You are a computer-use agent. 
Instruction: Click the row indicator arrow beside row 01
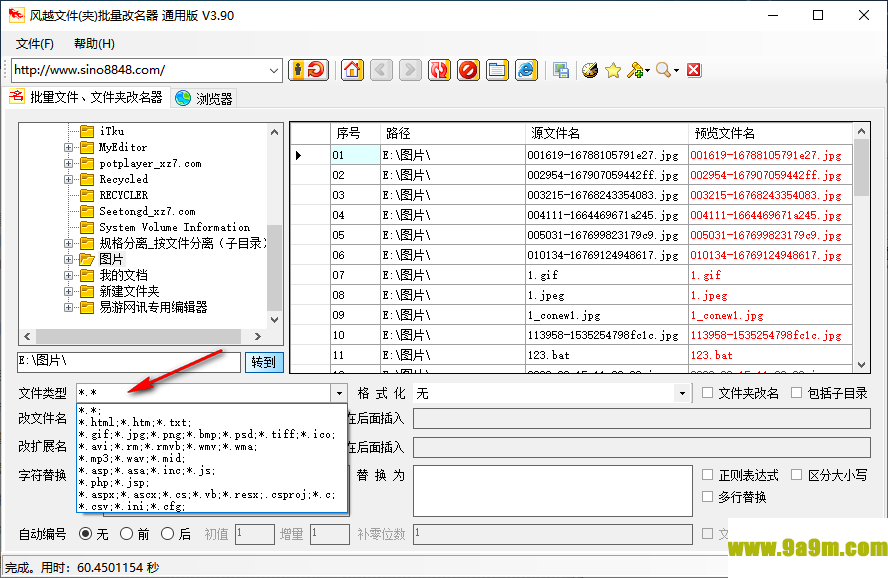[x=298, y=155]
